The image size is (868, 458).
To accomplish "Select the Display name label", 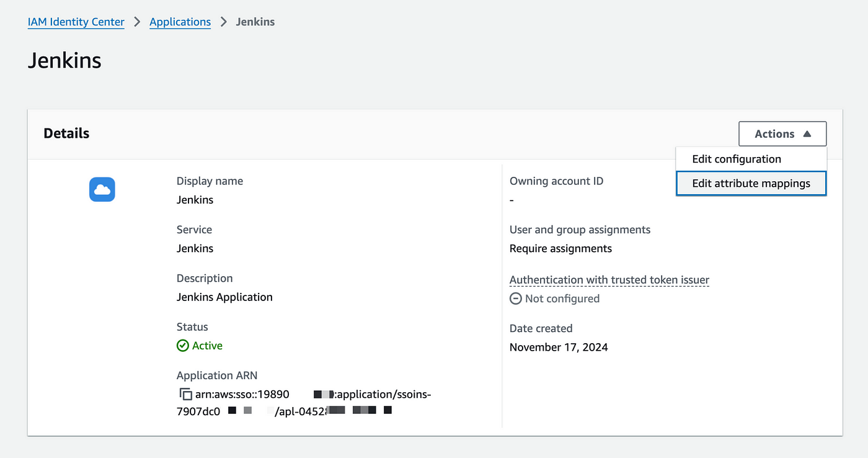I will point(210,181).
